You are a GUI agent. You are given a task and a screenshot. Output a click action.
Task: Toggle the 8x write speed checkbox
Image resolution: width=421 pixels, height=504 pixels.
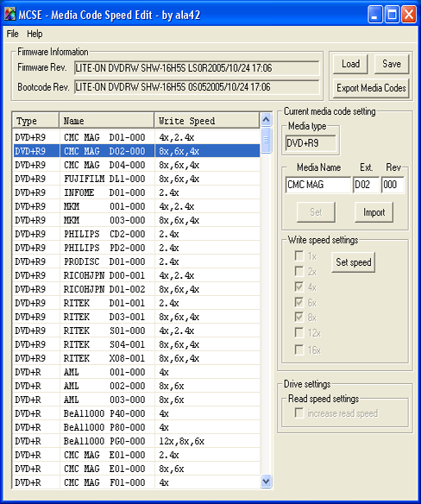coord(299,318)
